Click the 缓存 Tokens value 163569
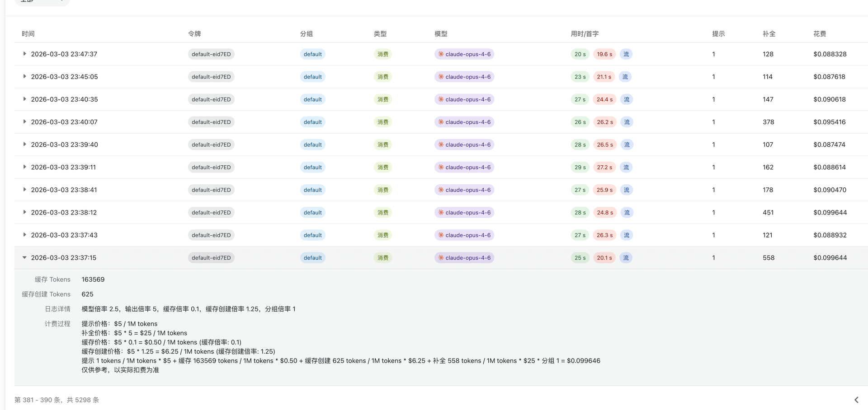Image resolution: width=868 pixels, height=410 pixels. pos(93,280)
